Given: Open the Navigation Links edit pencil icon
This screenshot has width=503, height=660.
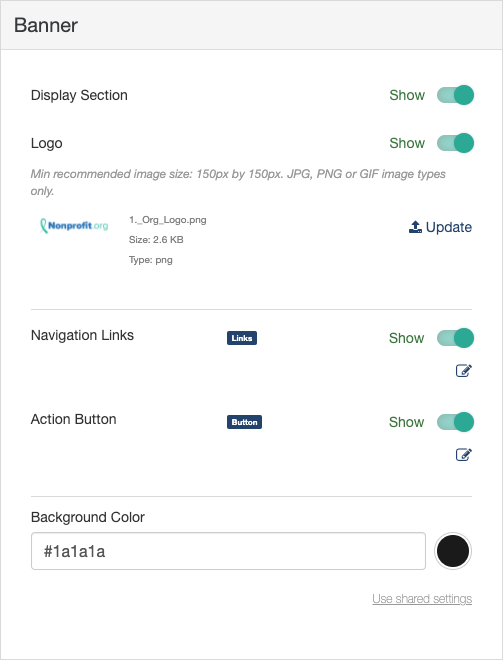Looking at the screenshot, I should (x=464, y=371).
